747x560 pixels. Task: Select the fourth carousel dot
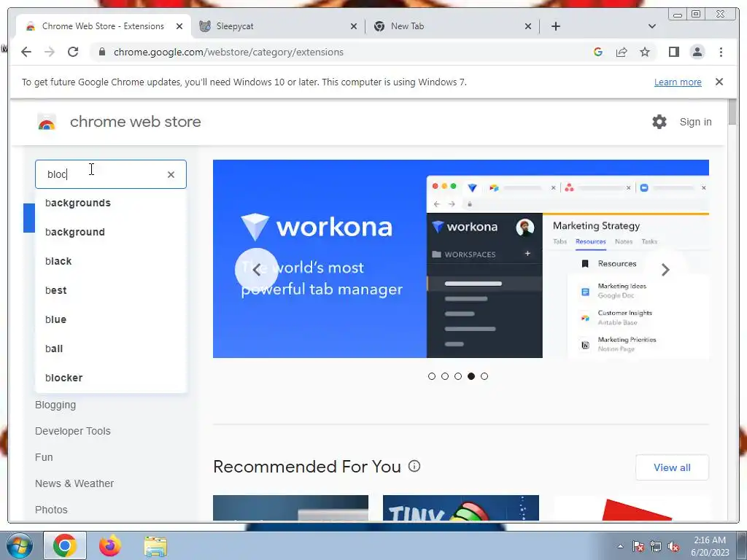[471, 376]
